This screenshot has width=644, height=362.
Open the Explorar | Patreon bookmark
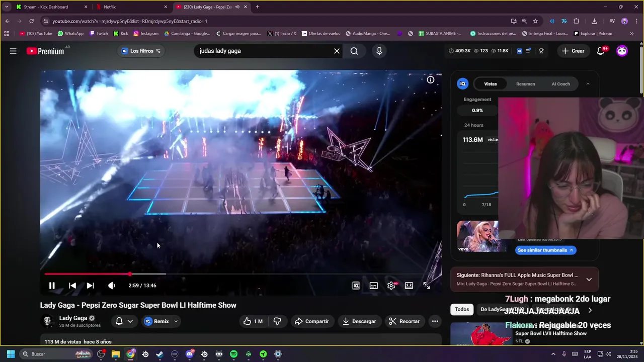tap(593, 34)
